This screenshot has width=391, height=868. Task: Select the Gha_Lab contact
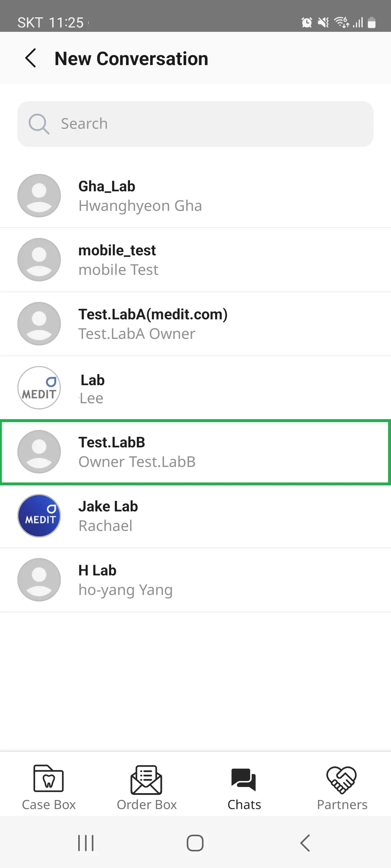point(195,196)
